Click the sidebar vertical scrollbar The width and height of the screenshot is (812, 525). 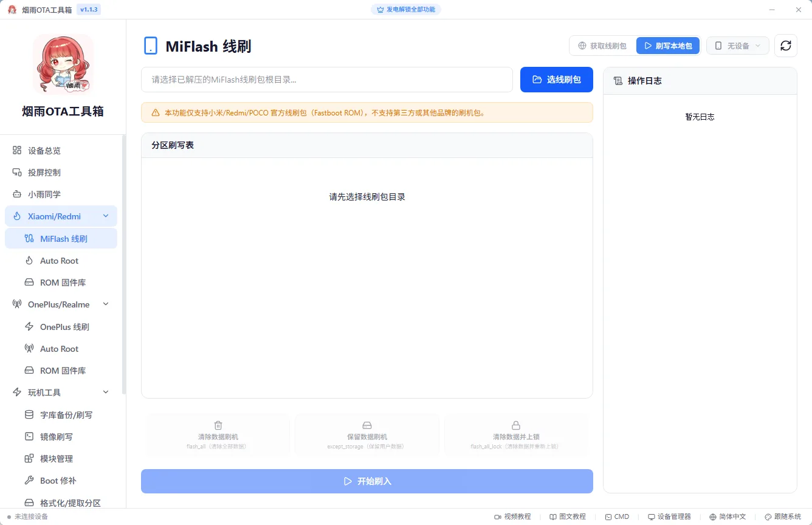pyautogui.click(x=124, y=264)
